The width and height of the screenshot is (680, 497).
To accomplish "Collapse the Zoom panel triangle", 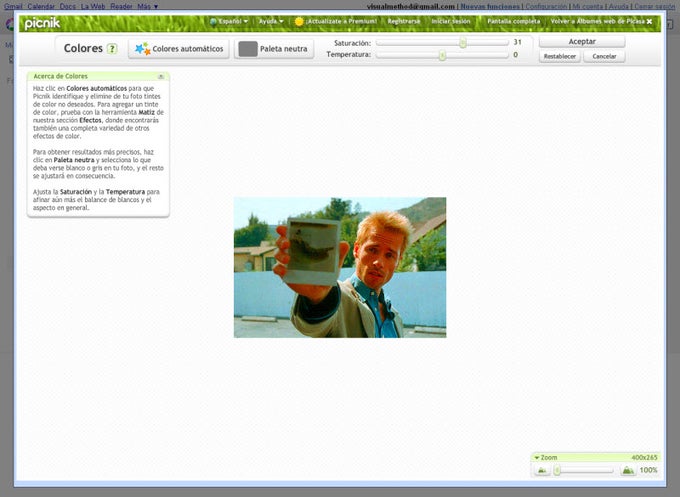I will coord(536,458).
